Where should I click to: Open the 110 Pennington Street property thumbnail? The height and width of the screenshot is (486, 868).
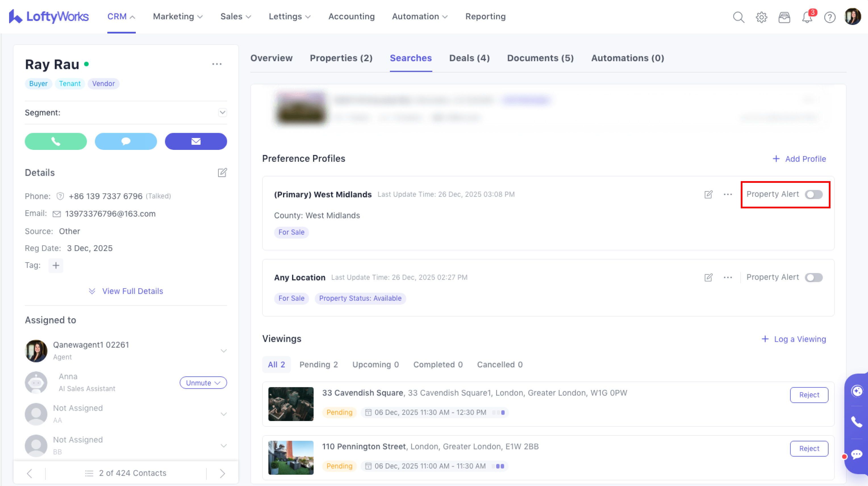point(291,458)
